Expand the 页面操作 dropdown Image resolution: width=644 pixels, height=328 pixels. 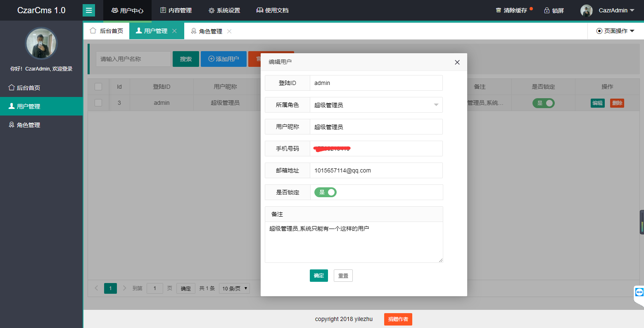[615, 31]
